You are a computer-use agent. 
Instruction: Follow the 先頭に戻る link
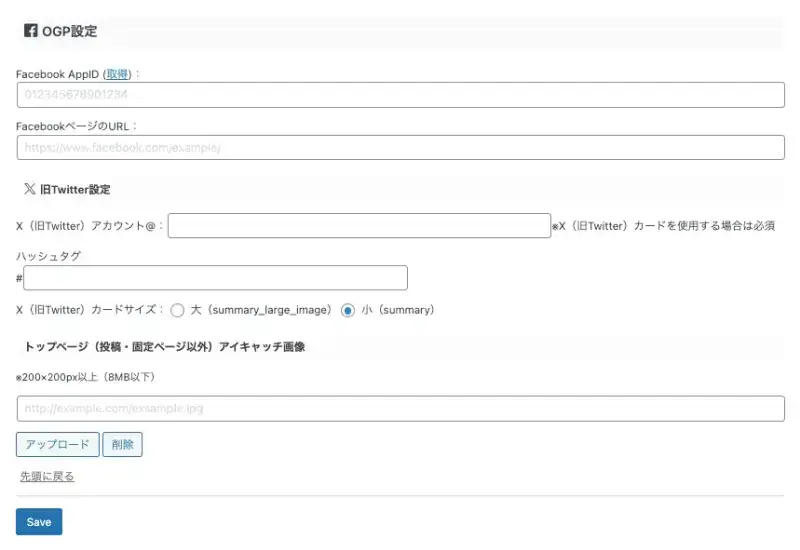click(47, 477)
